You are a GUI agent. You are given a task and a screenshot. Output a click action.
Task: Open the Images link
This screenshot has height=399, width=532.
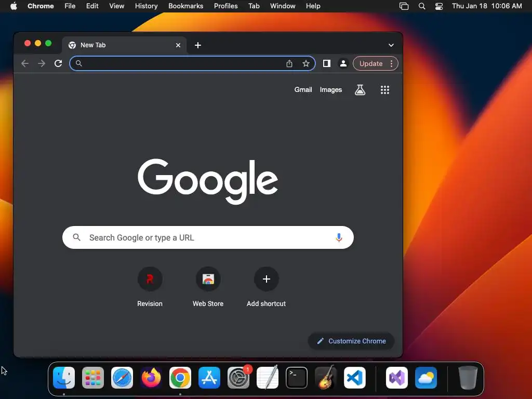pyautogui.click(x=331, y=89)
